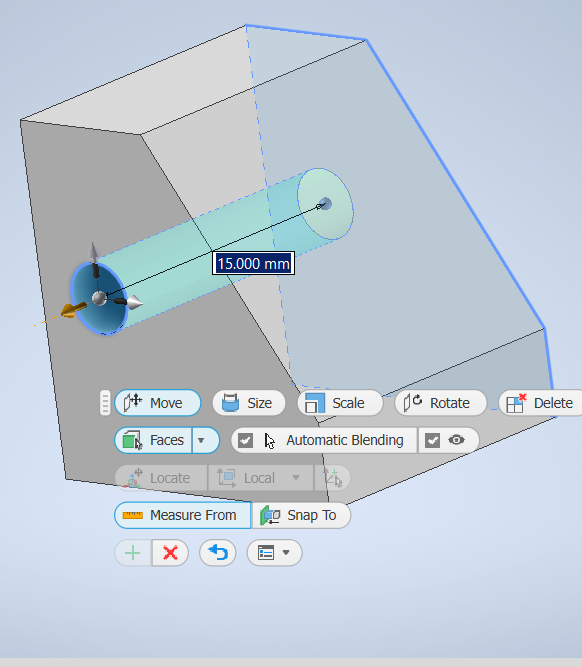The image size is (582, 667).
Task: Click the 15.000 mm distance input
Action: pos(254,263)
